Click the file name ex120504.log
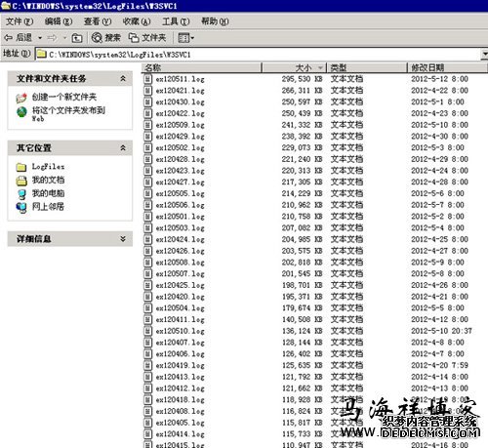Viewport: 488px width, 448px height. point(181,308)
